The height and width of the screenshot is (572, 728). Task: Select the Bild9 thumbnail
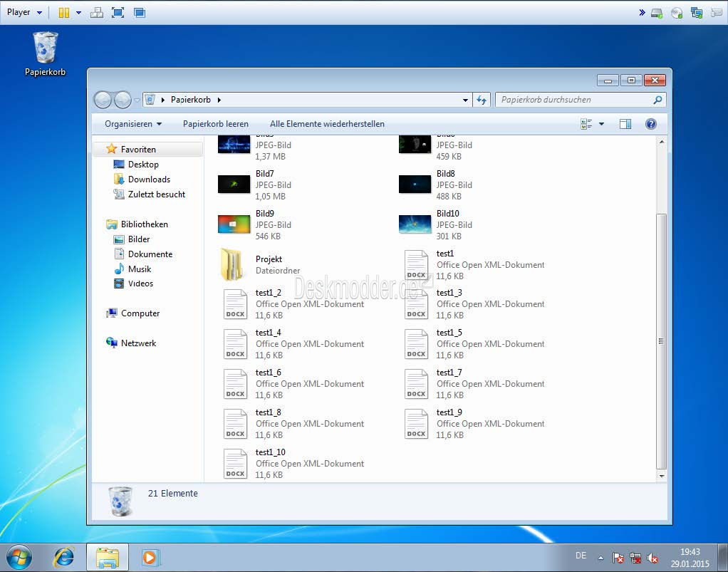[x=234, y=224]
